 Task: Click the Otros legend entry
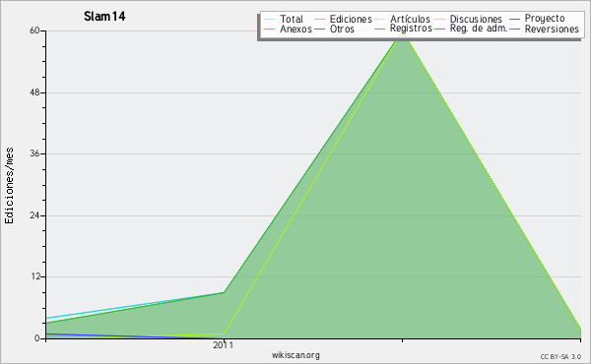[x=334, y=29]
